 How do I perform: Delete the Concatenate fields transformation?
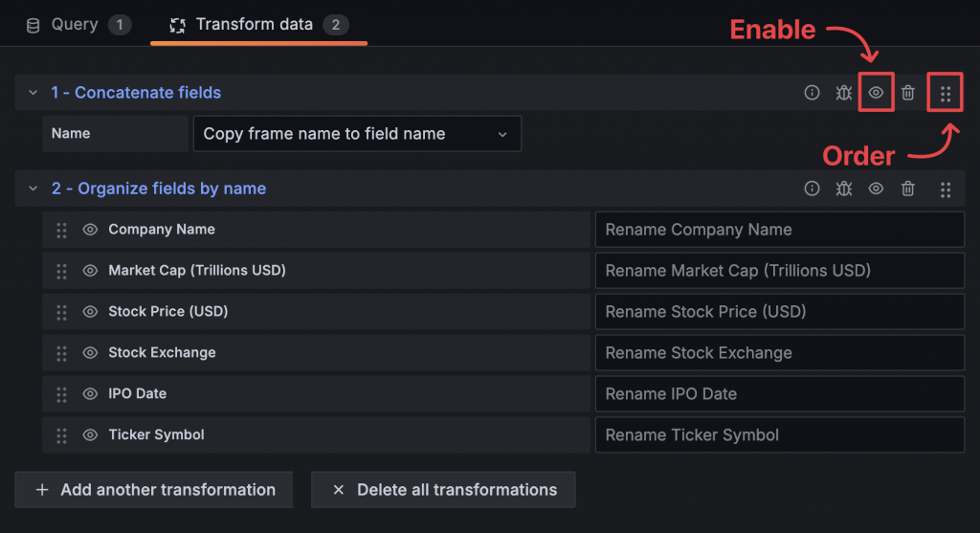tap(908, 93)
